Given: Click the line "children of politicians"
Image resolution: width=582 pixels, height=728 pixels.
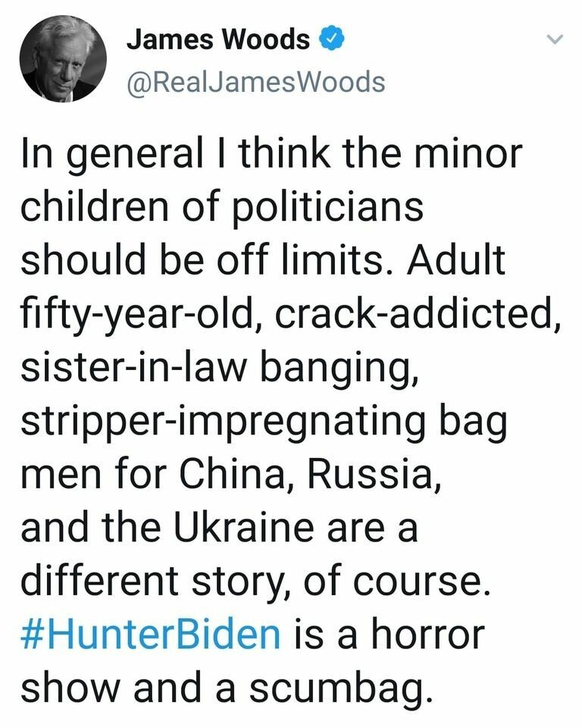Looking at the screenshot, I should click(221, 208).
